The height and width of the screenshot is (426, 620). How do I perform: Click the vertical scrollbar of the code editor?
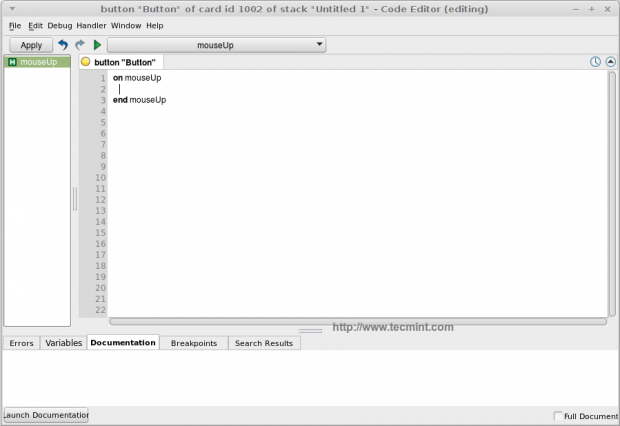click(612, 193)
